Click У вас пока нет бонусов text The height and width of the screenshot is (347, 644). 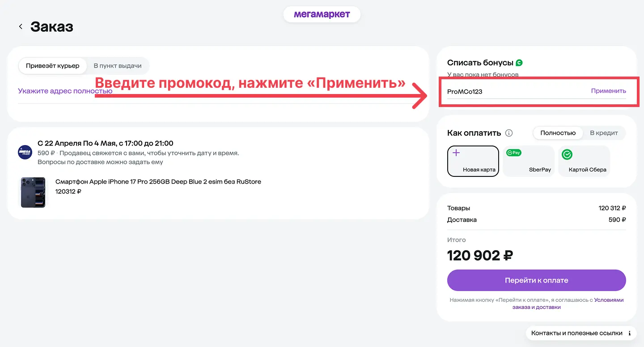pyautogui.click(x=483, y=74)
